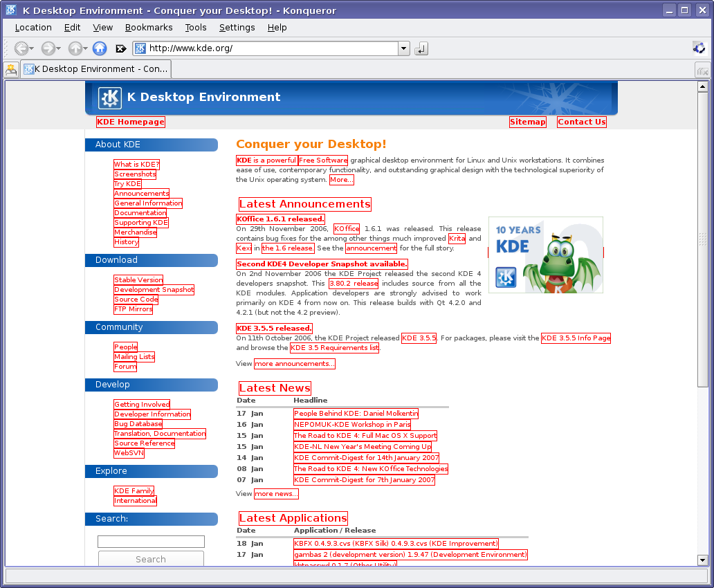
Task: Open the Forward button history dropdown arrow
Action: tap(58, 48)
